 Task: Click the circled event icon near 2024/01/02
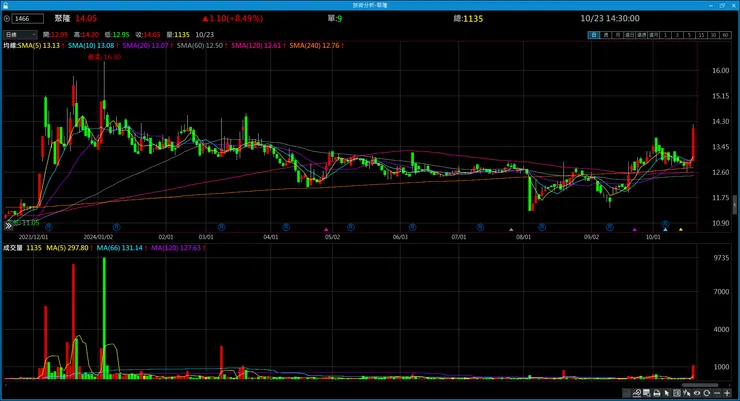tap(116, 227)
